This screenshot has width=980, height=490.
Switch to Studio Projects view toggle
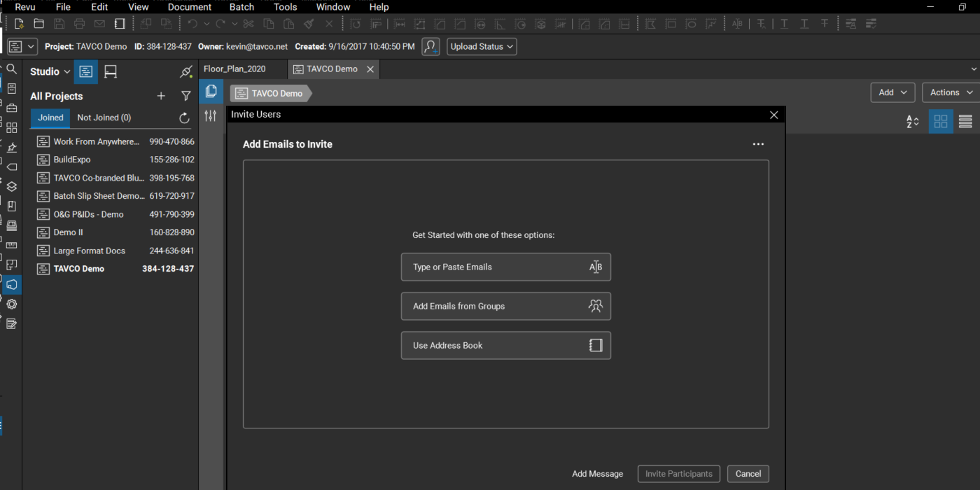point(86,71)
